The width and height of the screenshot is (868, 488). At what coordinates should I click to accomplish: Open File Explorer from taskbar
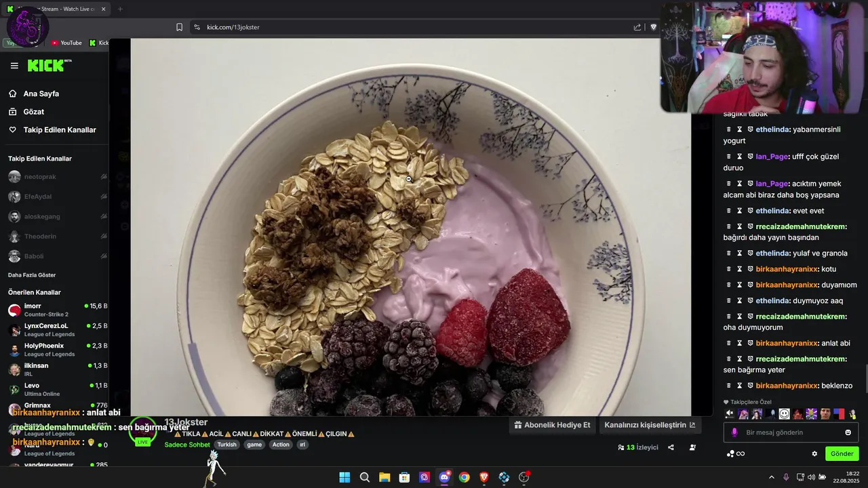[384, 477]
